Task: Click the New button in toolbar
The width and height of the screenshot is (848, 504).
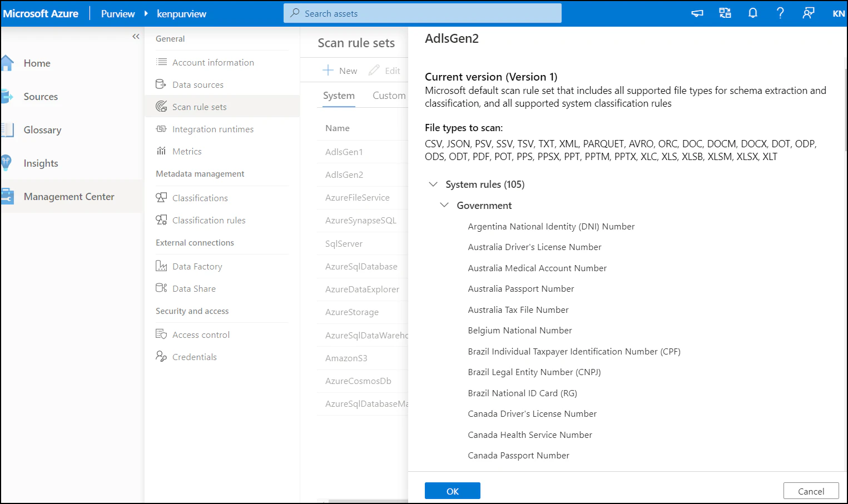Action: pyautogui.click(x=340, y=71)
